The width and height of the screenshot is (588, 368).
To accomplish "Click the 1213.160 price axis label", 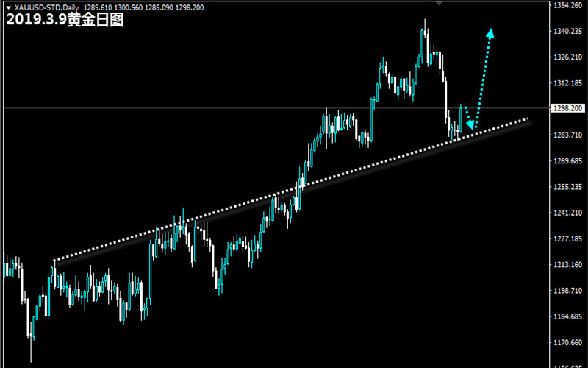I will click(569, 265).
